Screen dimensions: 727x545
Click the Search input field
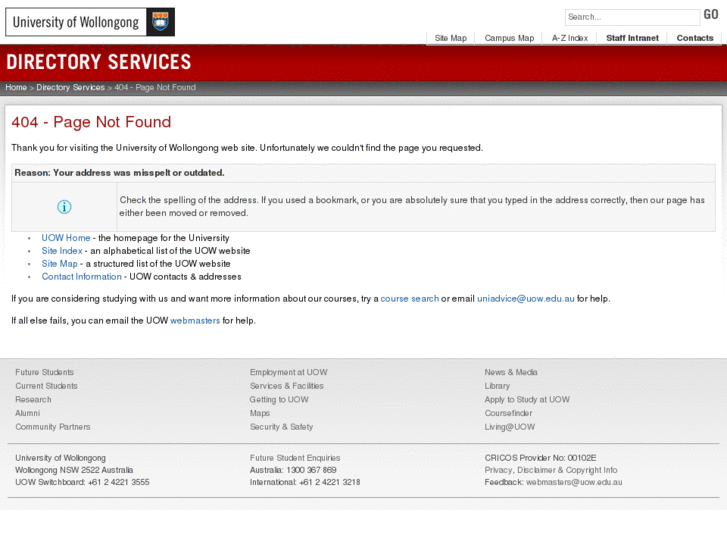tap(632, 17)
